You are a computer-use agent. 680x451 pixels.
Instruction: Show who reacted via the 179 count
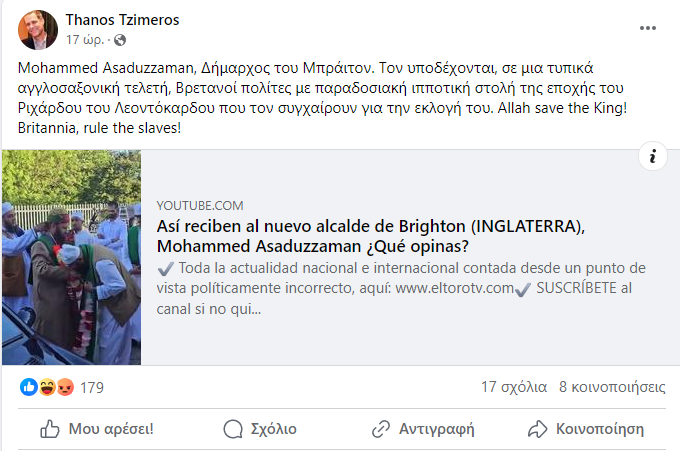(92, 388)
